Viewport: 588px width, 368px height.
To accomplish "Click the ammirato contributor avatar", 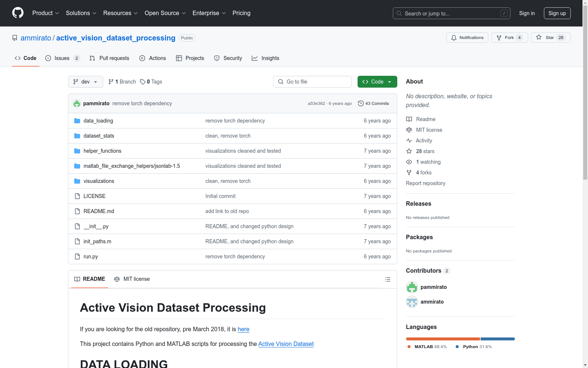I will [412, 302].
